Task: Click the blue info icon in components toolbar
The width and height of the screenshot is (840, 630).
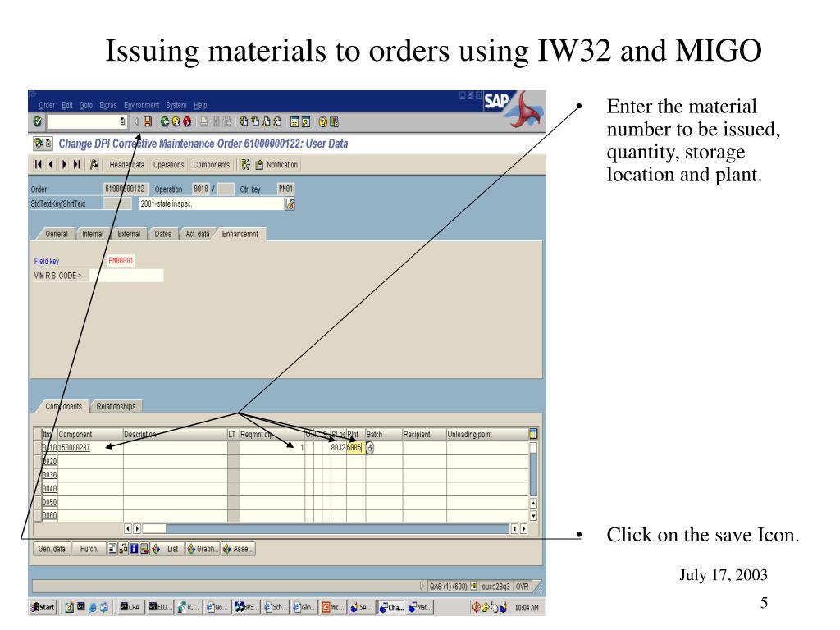Action: (134, 549)
